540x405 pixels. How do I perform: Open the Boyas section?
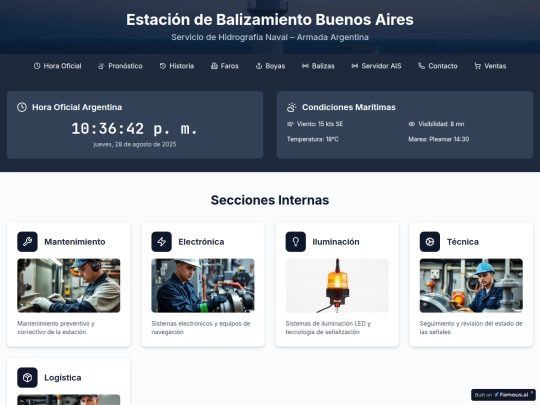tap(270, 66)
